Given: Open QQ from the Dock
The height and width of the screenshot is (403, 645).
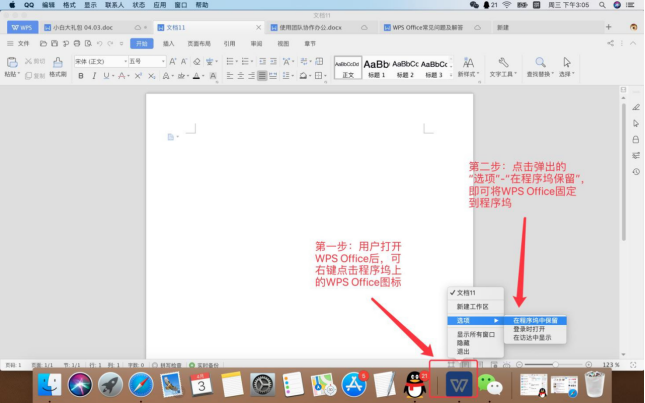Looking at the screenshot, I should [x=416, y=384].
